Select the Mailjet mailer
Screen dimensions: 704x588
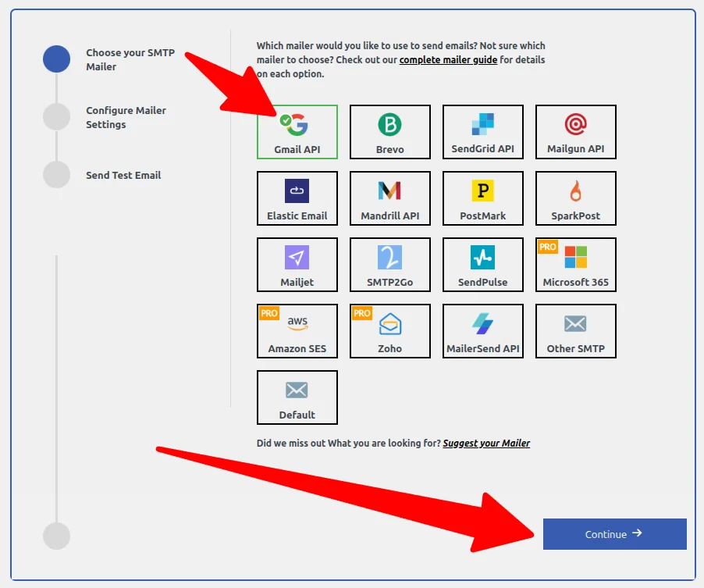pos(297,265)
